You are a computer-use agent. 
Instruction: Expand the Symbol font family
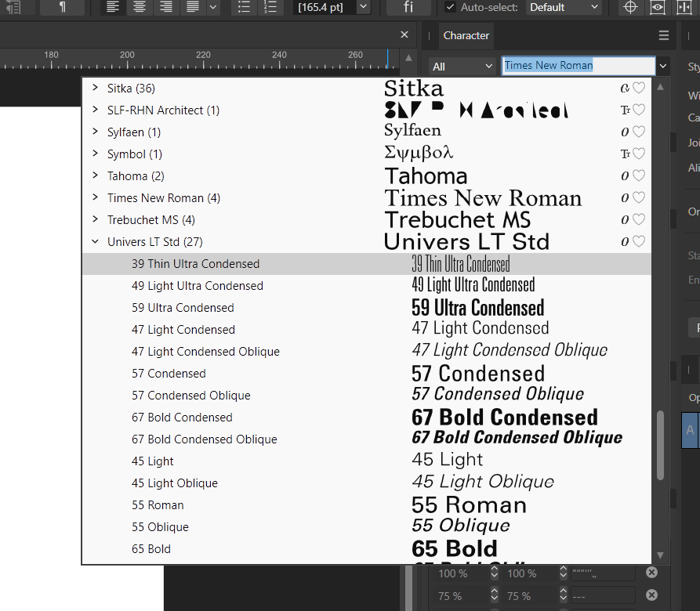pyautogui.click(x=95, y=154)
